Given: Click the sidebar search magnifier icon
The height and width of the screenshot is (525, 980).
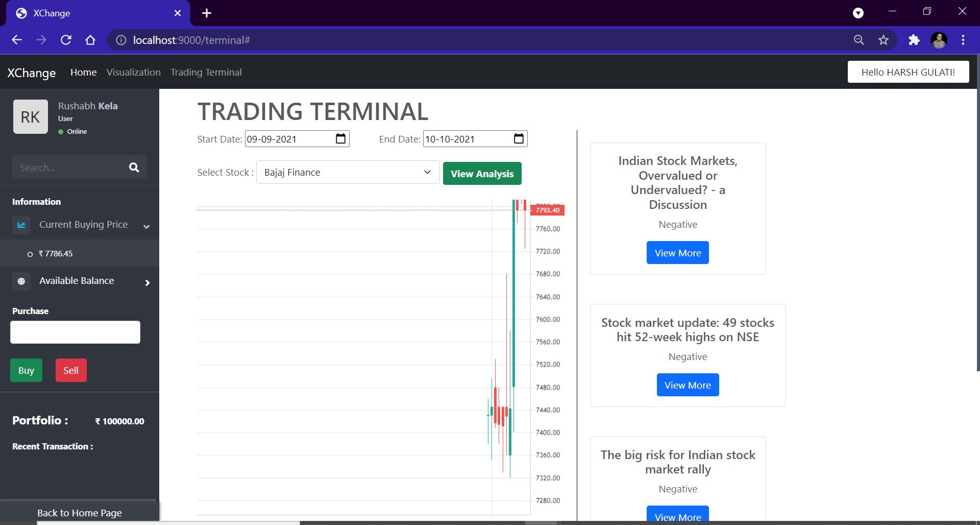Looking at the screenshot, I should 134,168.
